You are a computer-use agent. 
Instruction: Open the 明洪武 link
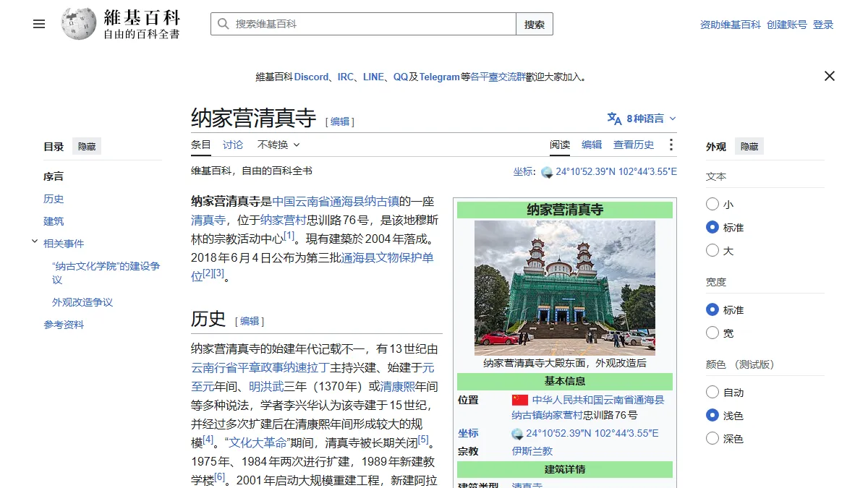tap(266, 386)
